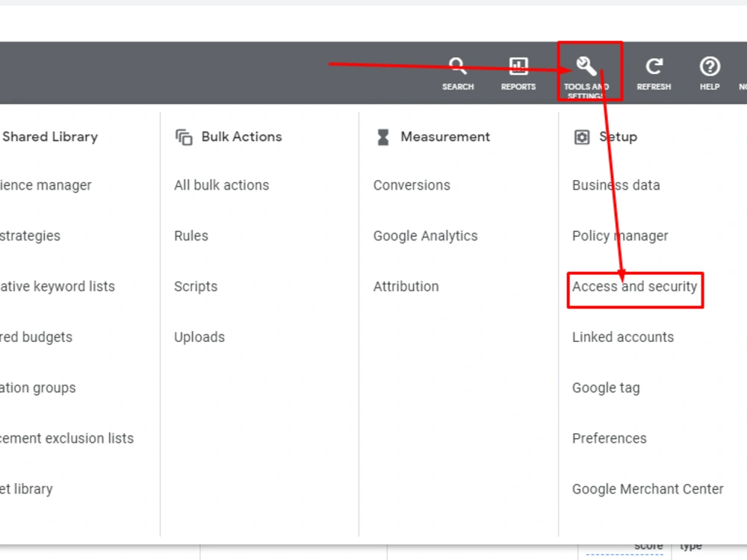Select Rules menu entry
The height and width of the screenshot is (560, 747).
click(x=191, y=236)
